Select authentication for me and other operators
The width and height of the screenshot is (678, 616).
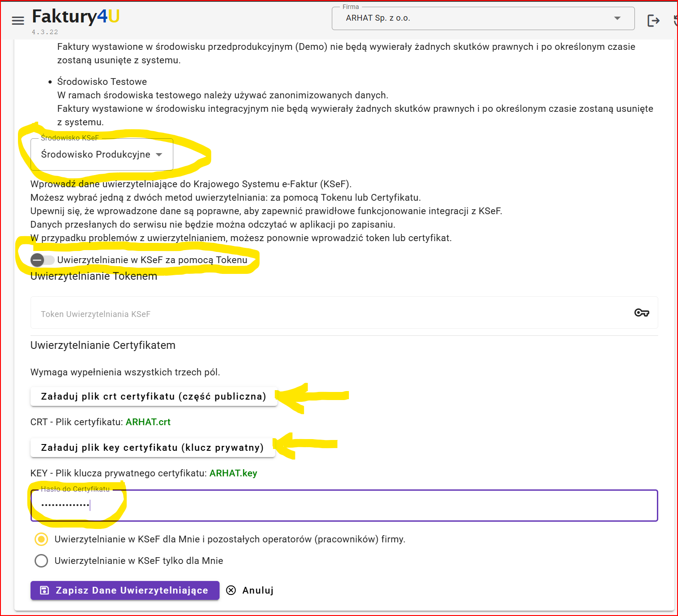(x=41, y=539)
